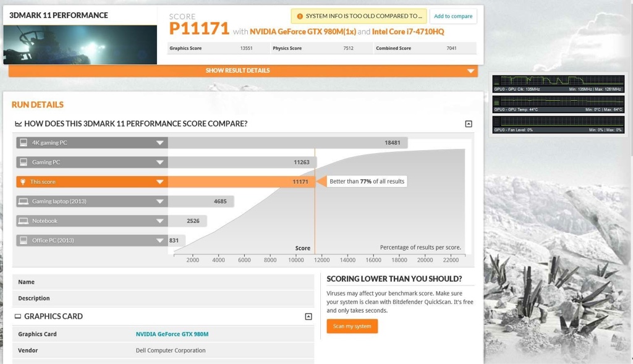Viewport: 633px width, 364px height.
Task: Click the GPU0 Fan Level monitor graph
Action: [x=558, y=124]
